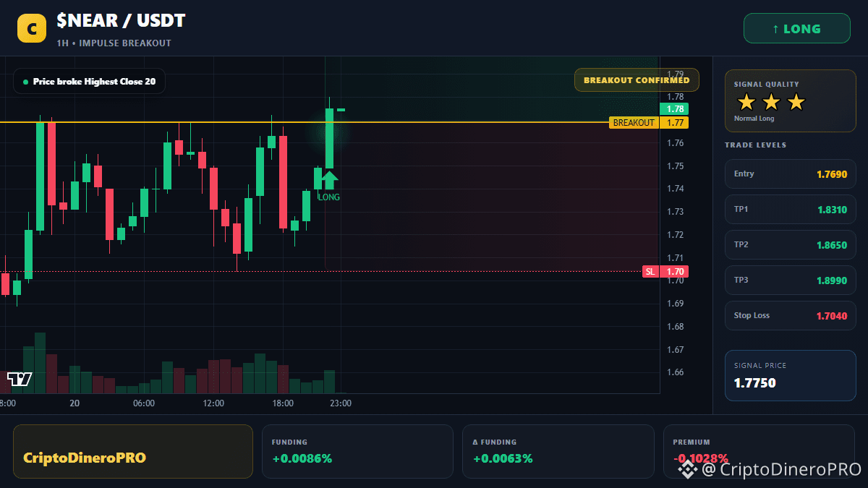Click the 23:00 time axis label

pos(341,403)
